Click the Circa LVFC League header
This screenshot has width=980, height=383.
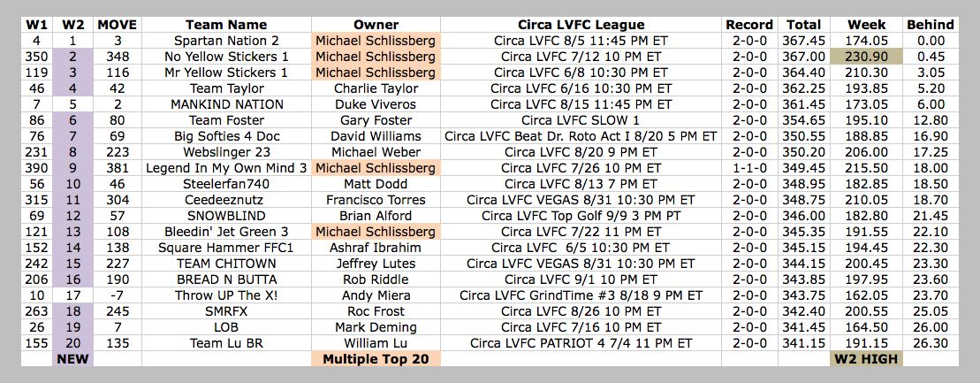point(581,25)
